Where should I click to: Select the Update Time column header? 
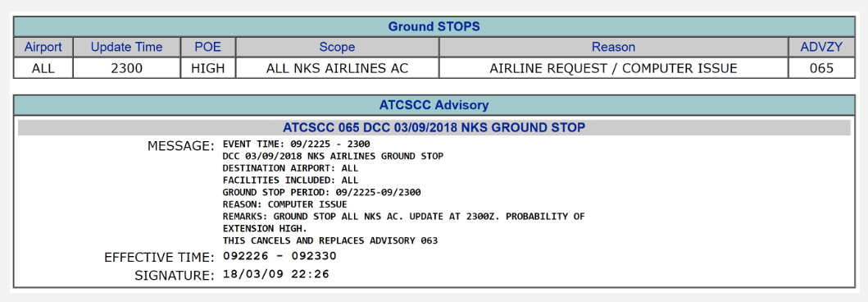tap(126, 47)
